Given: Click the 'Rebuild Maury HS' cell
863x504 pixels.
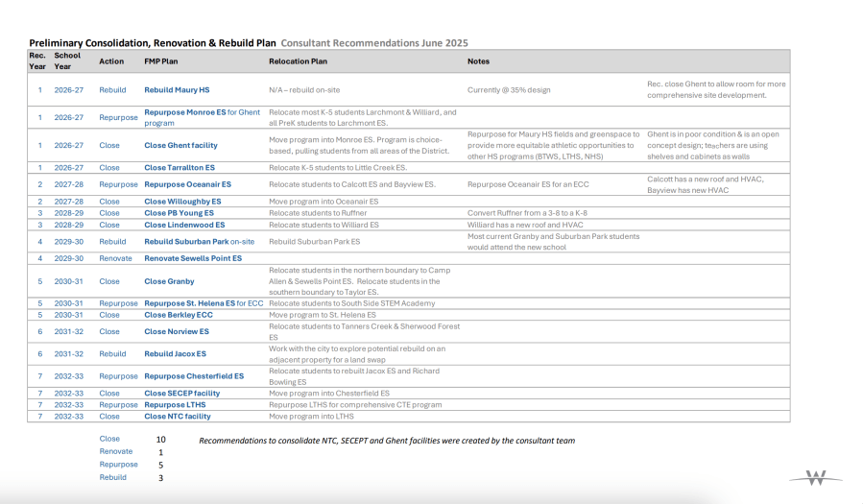Looking at the screenshot, I should click(x=177, y=89).
